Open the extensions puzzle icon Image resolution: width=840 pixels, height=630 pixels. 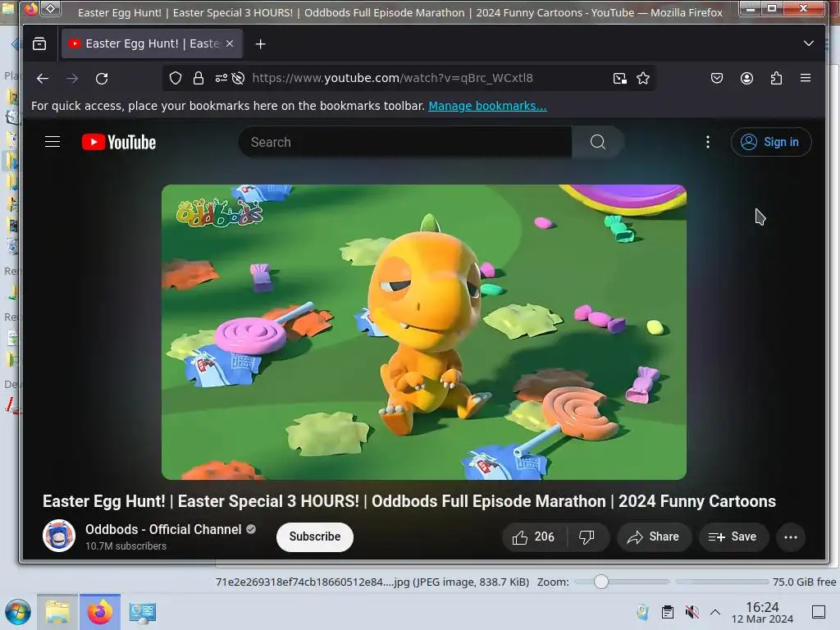(x=776, y=78)
